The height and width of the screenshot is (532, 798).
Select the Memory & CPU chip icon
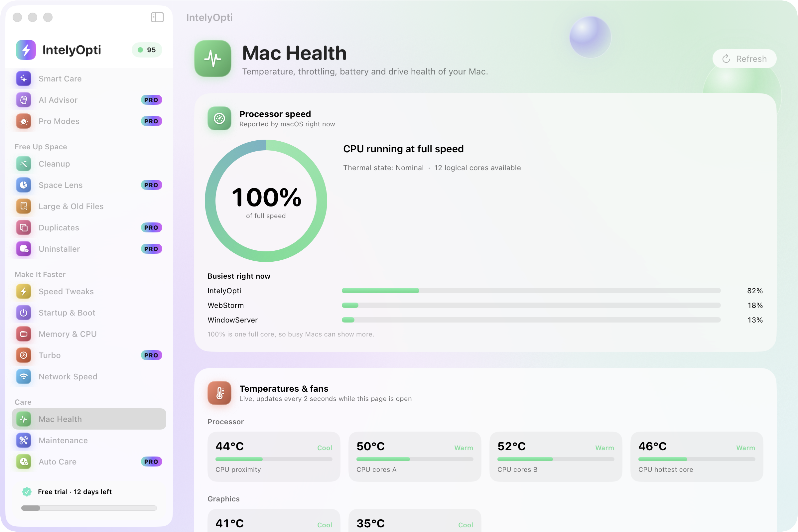(24, 334)
